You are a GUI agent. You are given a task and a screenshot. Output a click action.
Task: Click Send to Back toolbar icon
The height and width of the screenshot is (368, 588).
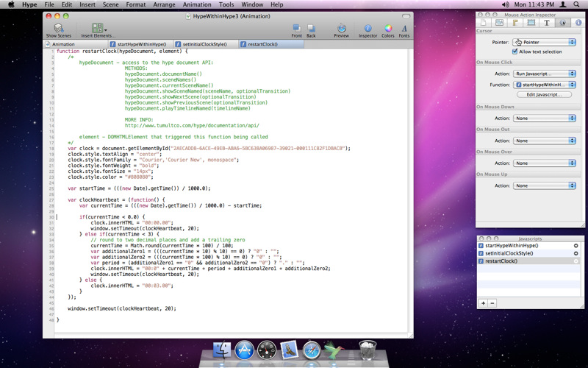coord(311,29)
